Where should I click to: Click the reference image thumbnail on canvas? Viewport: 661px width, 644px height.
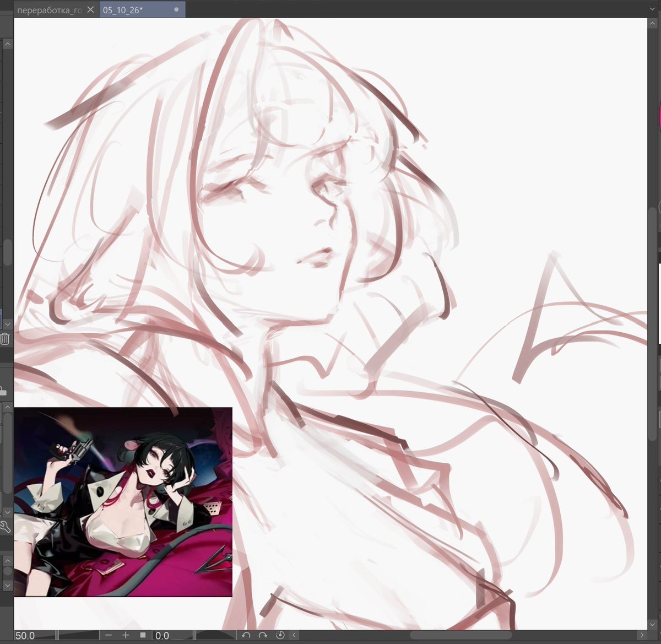(x=123, y=502)
